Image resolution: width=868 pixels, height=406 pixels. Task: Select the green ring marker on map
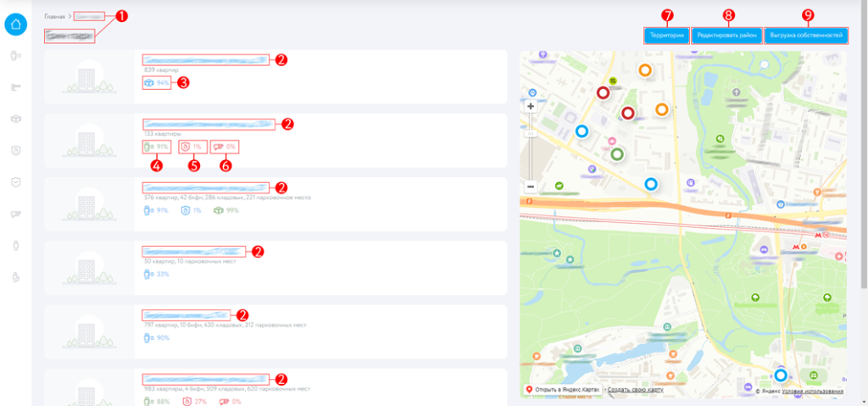click(617, 153)
